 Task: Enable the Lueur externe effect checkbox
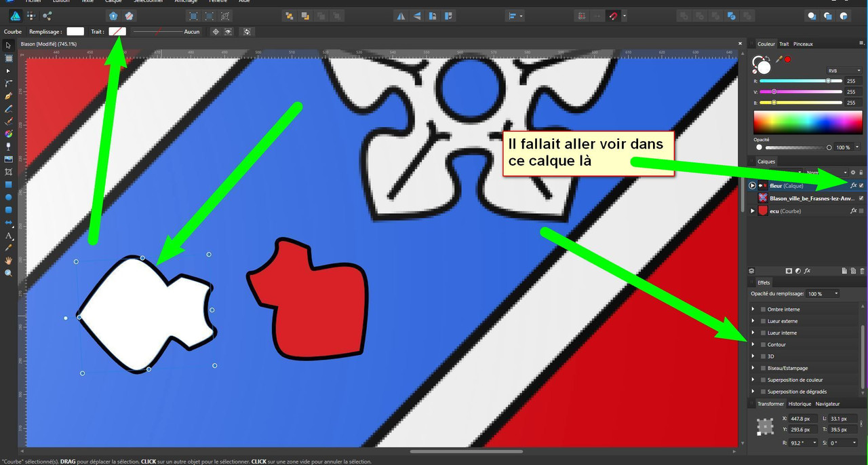[763, 321]
